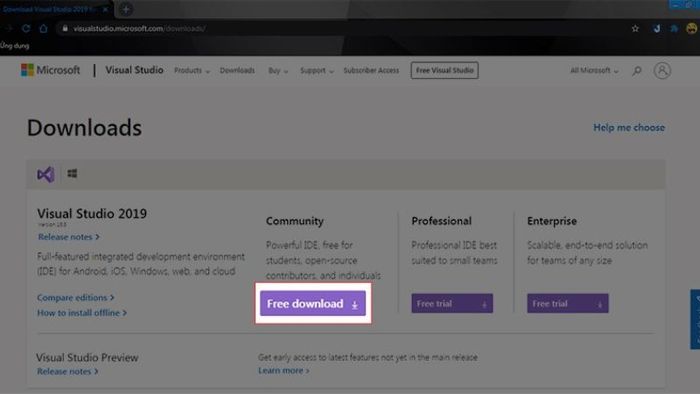Viewport: 700px width, 394px height.
Task: Click the Microsoft logo
Action: 50,70
